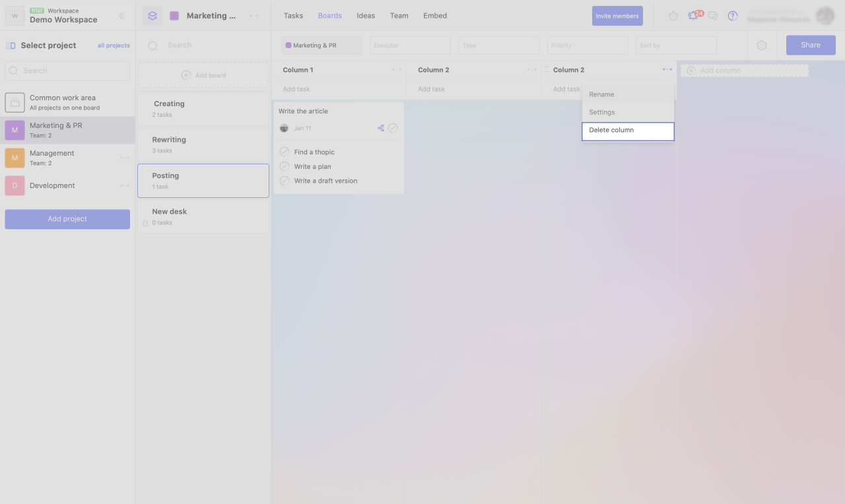
Task: Open the notifications bell icon
Action: [693, 16]
